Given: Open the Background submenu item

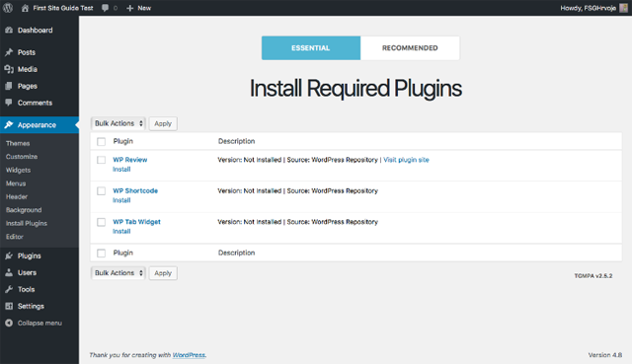Looking at the screenshot, I should pos(24,210).
